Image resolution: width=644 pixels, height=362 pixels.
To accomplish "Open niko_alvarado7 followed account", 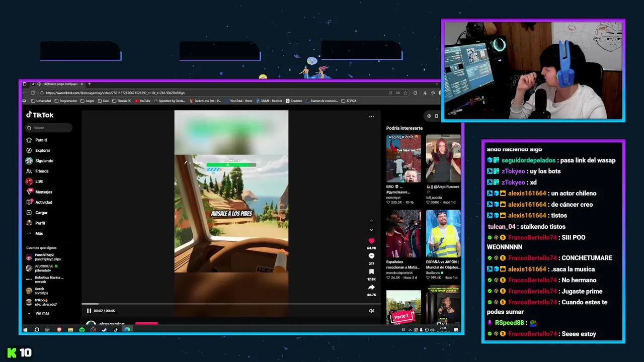I will click(x=42, y=302).
